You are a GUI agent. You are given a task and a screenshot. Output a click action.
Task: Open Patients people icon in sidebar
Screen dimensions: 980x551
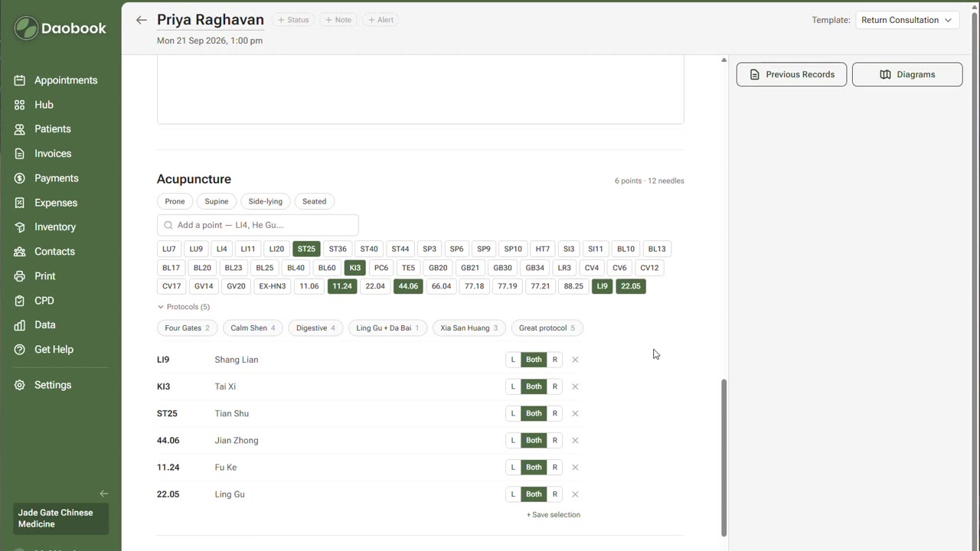click(20, 129)
